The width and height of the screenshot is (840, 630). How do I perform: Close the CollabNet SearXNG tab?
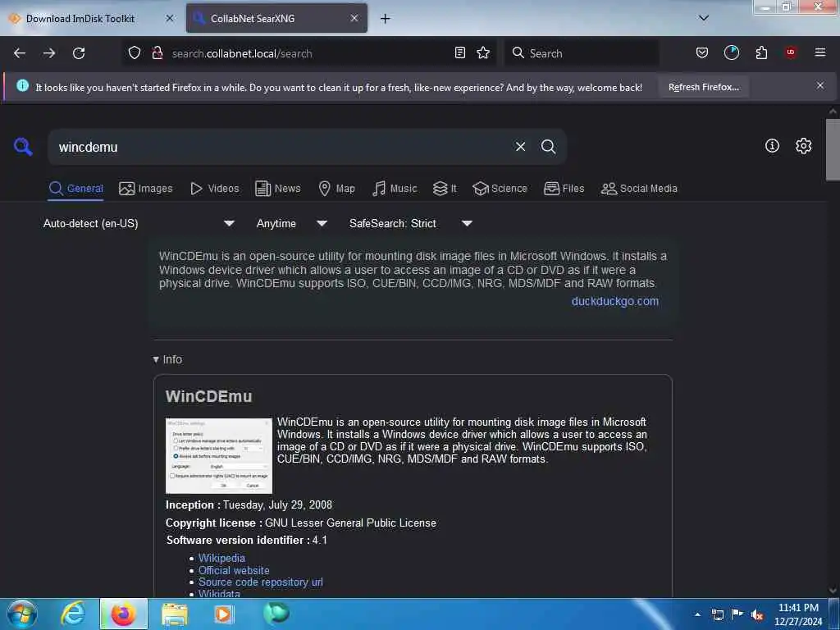pos(354,18)
